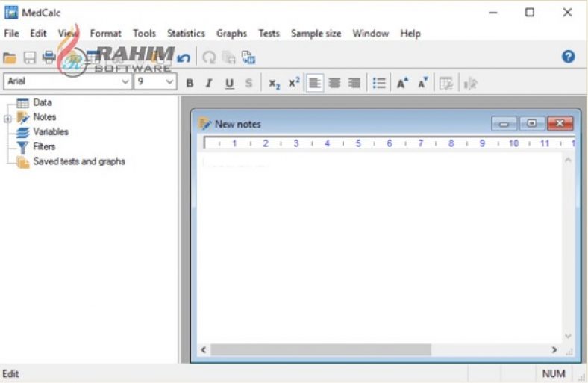Open the Sample size menu
Screen dimensions: 588x383
(316, 34)
